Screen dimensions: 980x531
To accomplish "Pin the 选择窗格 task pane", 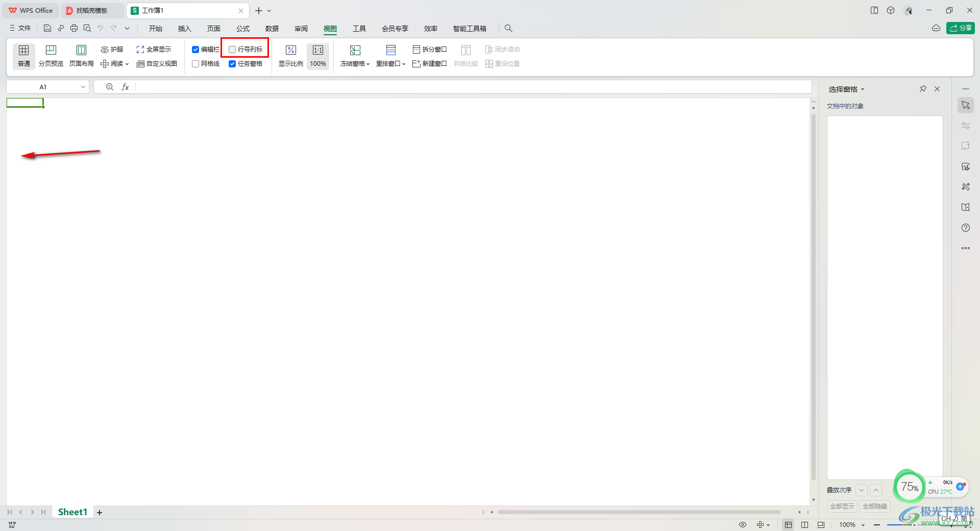I will click(x=923, y=89).
